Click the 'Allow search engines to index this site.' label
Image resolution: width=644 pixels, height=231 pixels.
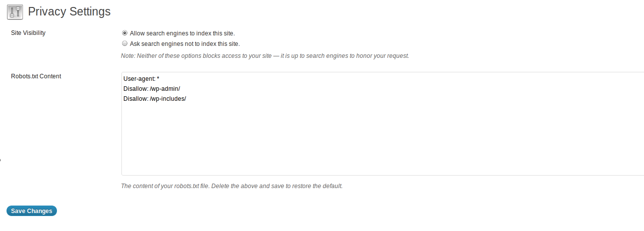point(182,33)
